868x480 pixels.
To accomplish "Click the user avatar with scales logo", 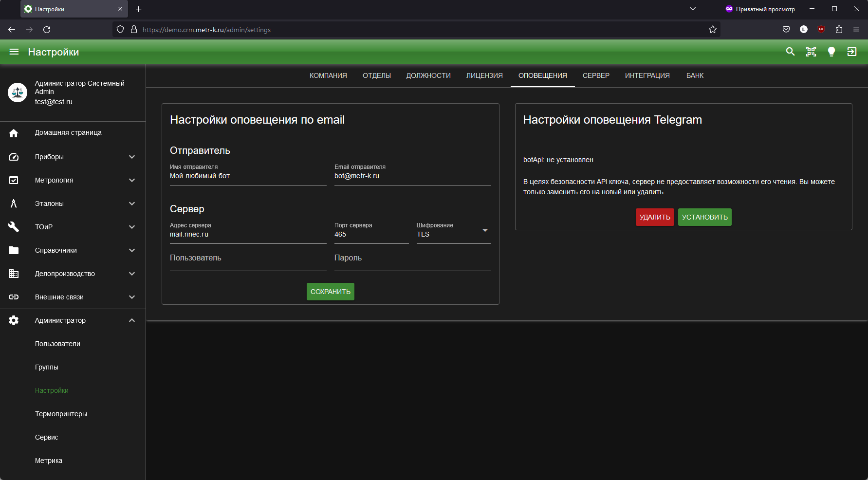I will pos(18,92).
